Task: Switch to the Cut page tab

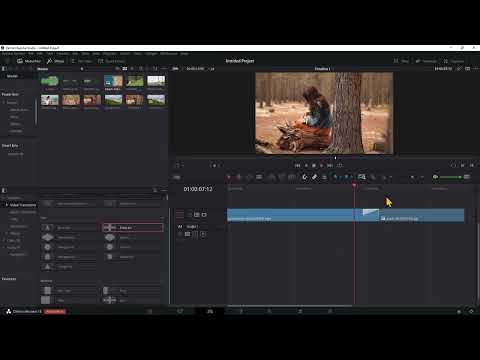Action: tap(180, 311)
